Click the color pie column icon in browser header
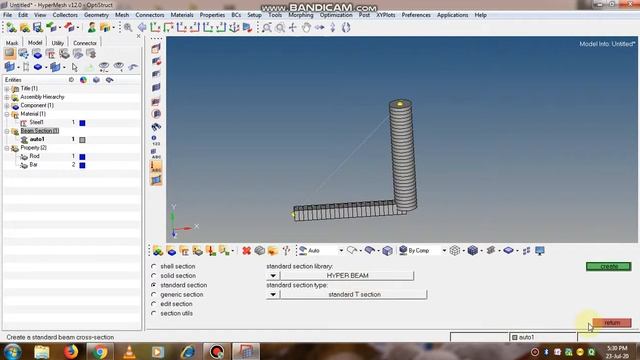Screen dimensions: 640x360 (83, 80)
